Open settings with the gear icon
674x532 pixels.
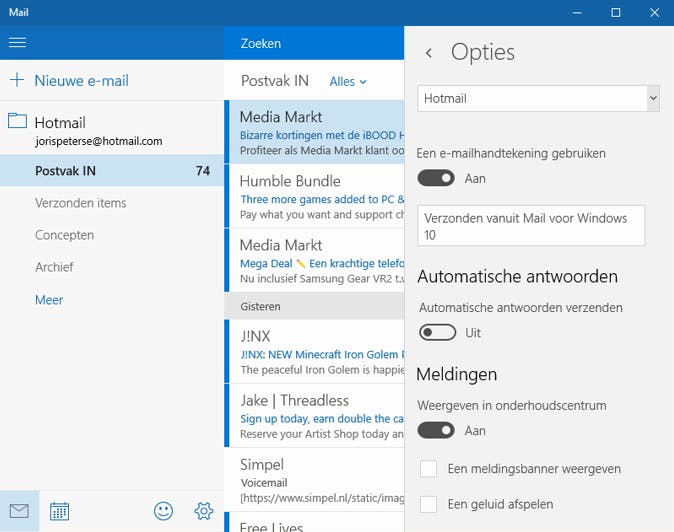(203, 511)
